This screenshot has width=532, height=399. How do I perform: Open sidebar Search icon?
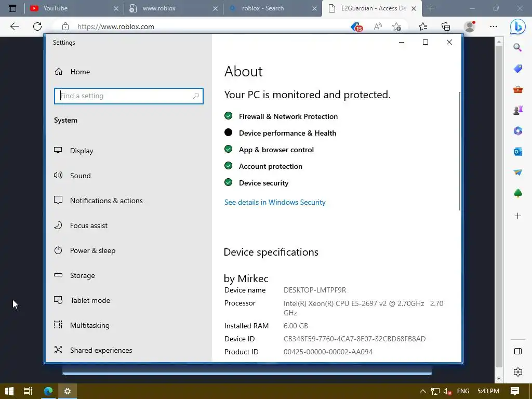[x=517, y=47]
